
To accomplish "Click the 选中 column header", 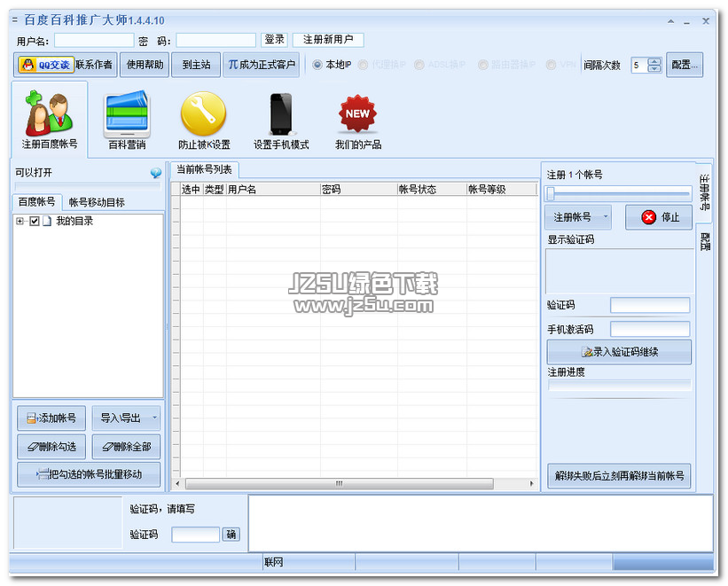I will [192, 190].
